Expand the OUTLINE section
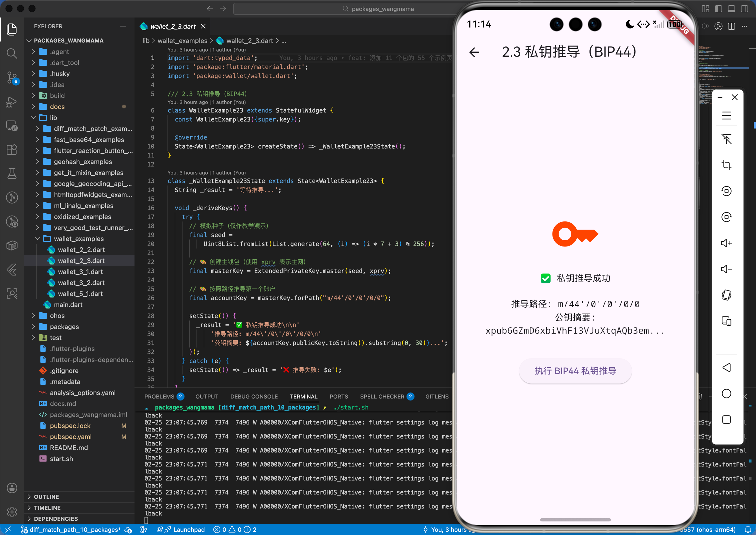The image size is (756, 535). [x=46, y=496]
